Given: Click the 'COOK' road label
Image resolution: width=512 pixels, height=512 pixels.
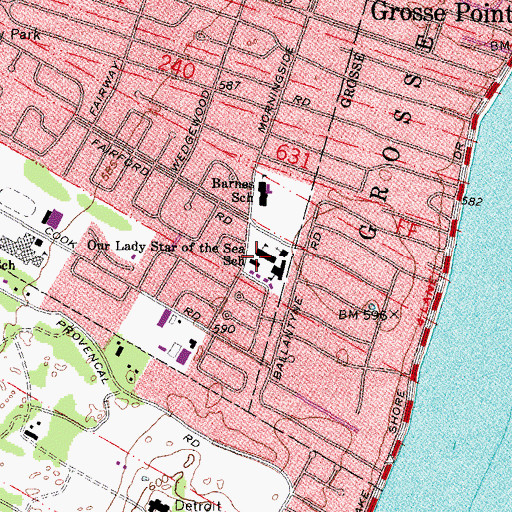Looking at the screenshot, I should (x=60, y=238).
